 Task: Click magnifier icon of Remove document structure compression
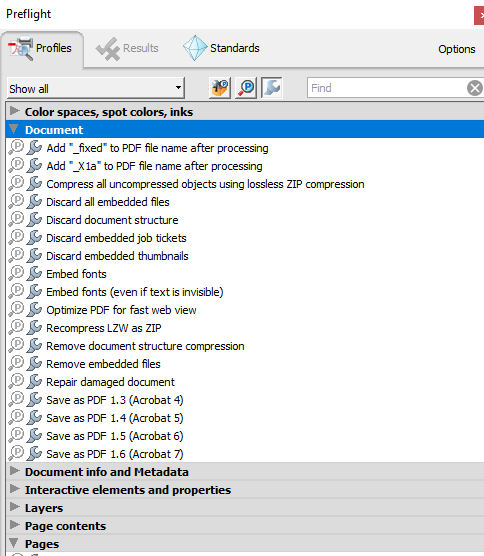pos(16,345)
